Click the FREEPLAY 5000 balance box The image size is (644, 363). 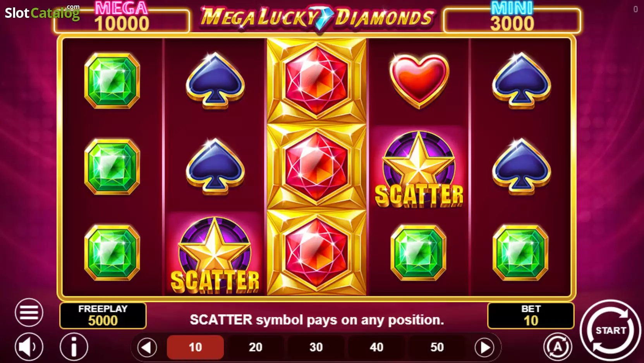coord(103,315)
